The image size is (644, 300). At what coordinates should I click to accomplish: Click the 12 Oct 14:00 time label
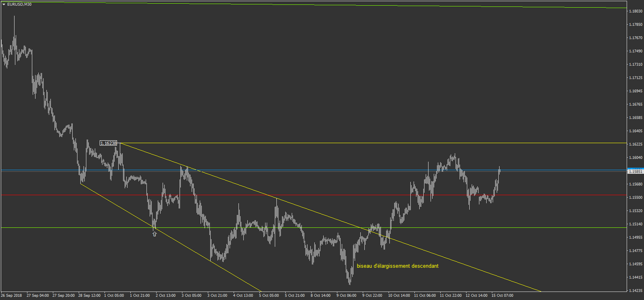(x=477, y=296)
